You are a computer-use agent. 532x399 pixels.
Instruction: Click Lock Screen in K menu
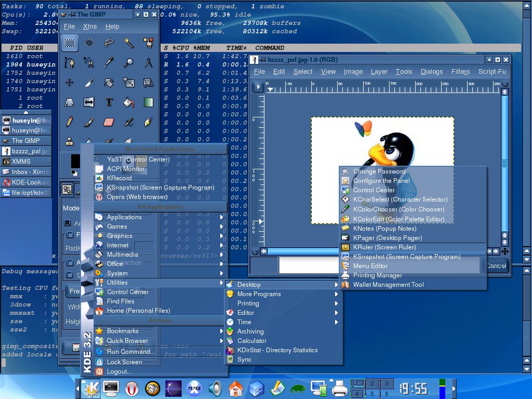pos(159,362)
